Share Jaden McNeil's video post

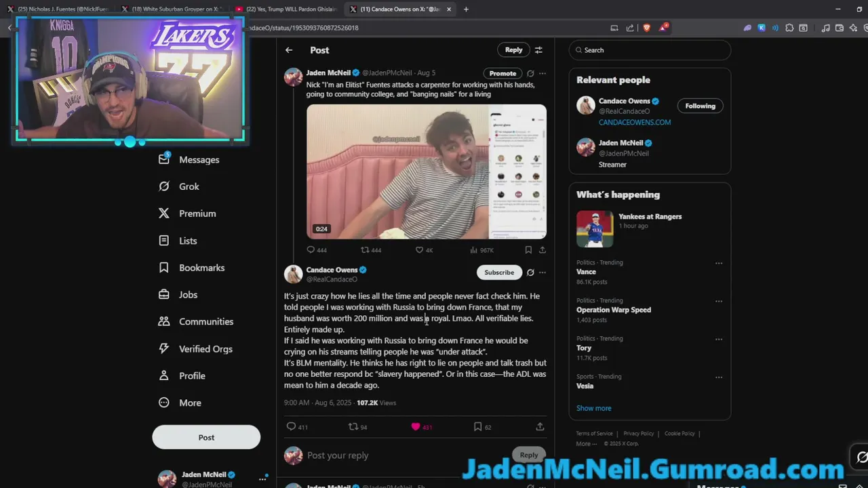[x=542, y=249]
